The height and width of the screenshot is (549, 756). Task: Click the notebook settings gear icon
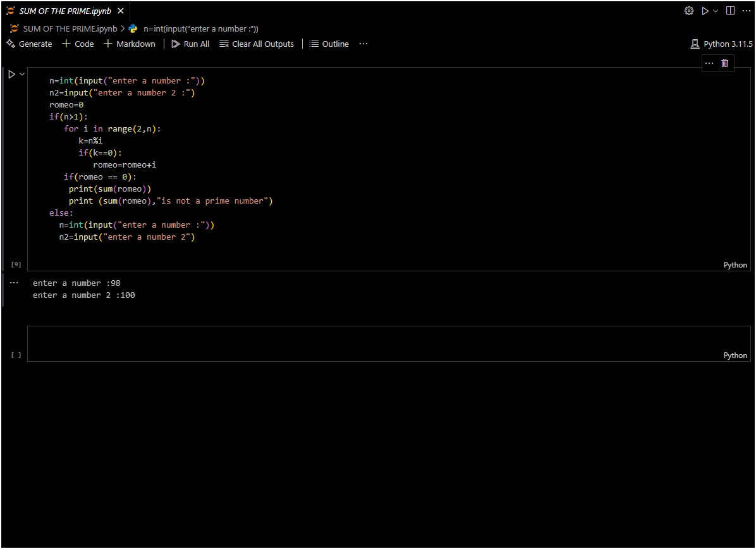pyautogui.click(x=689, y=11)
